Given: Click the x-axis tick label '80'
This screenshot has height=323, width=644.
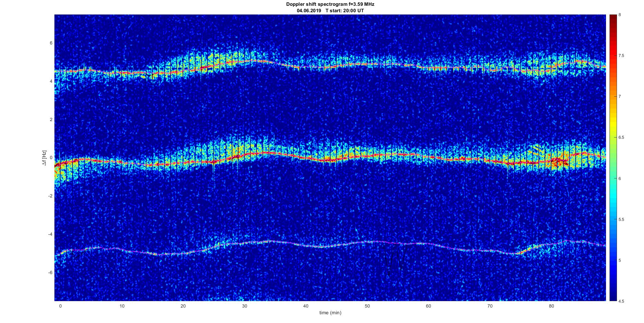Looking at the screenshot, I should [551, 306].
